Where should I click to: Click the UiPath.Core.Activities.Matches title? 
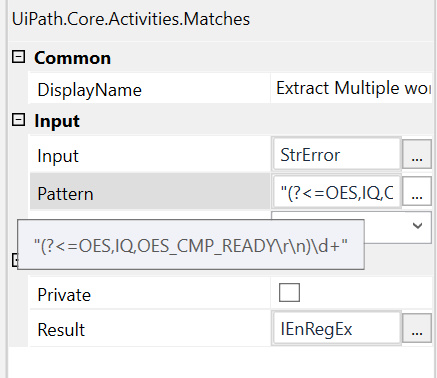pos(131,19)
